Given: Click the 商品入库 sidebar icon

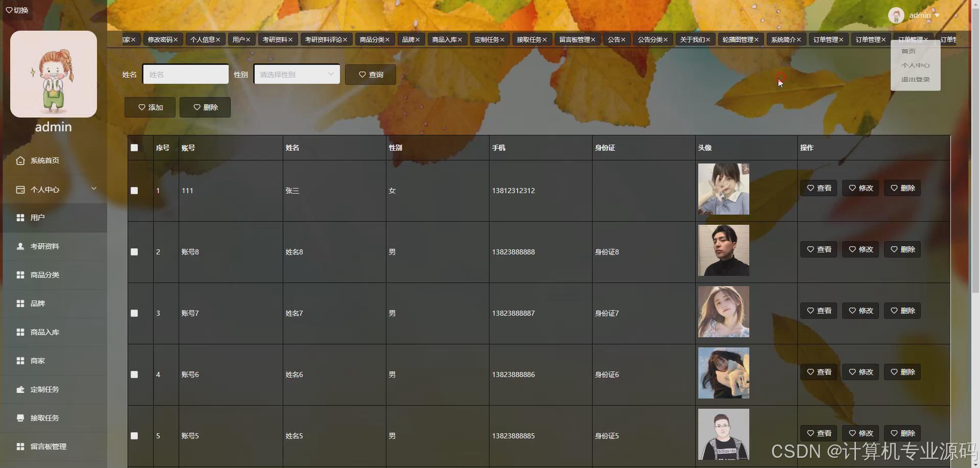Looking at the screenshot, I should (20, 332).
